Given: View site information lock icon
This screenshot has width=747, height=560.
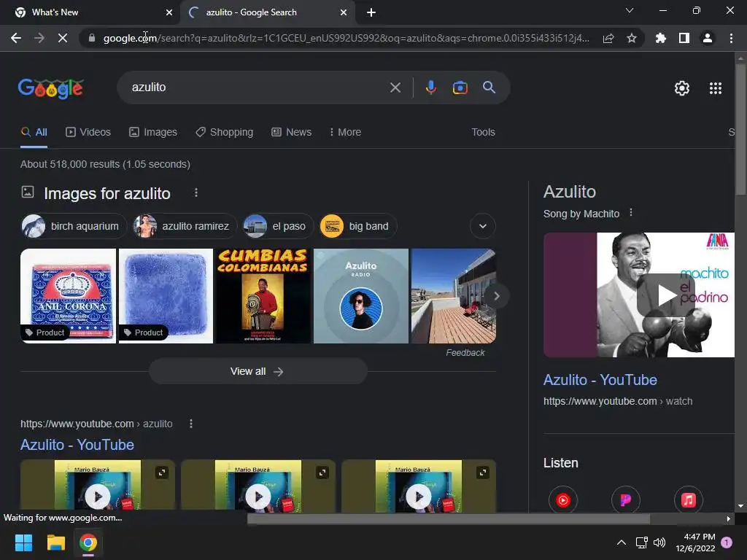Looking at the screenshot, I should tap(91, 38).
